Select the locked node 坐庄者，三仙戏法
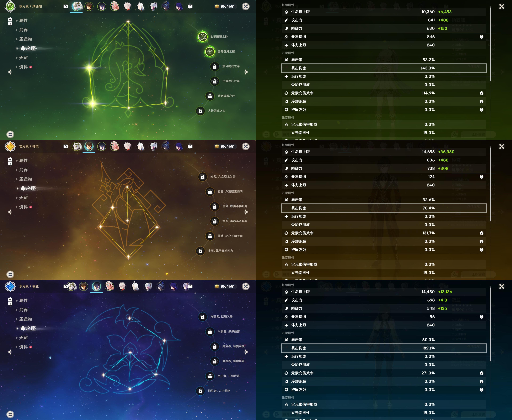 (210, 376)
